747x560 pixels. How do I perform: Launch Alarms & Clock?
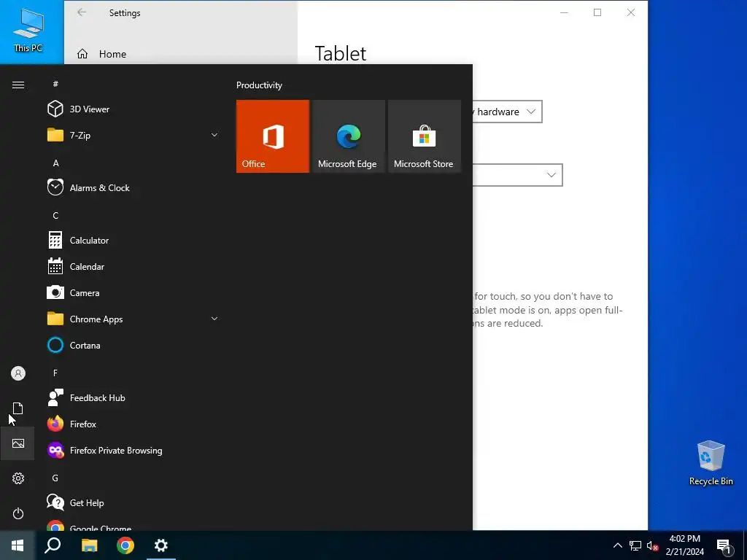click(x=133, y=187)
